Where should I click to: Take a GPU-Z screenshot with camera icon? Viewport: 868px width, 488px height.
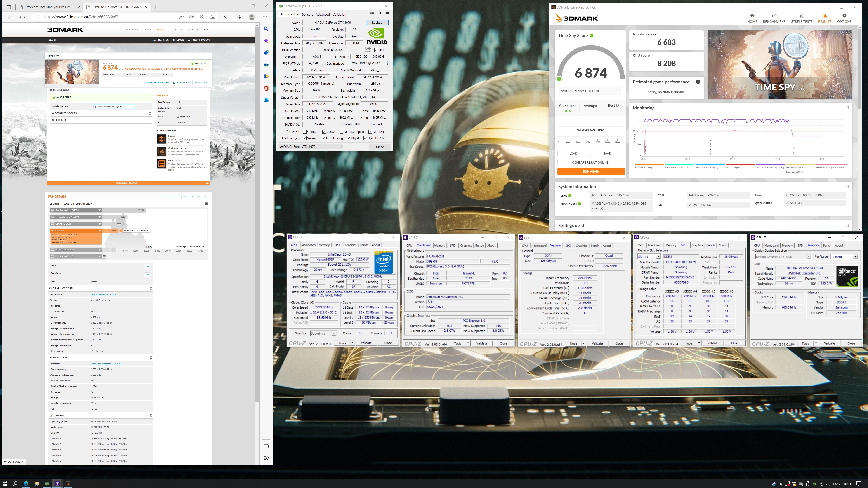[372, 14]
